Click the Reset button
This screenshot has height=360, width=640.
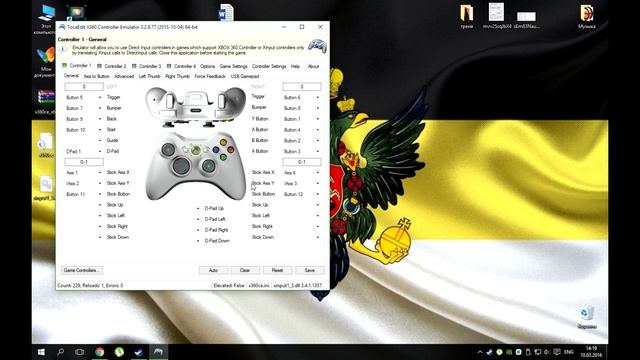click(x=277, y=270)
